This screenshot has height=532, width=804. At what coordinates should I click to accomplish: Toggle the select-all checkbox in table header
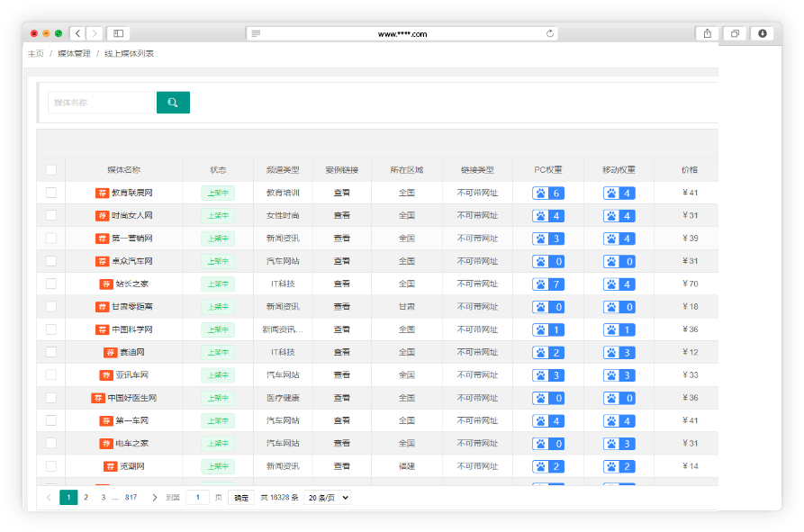coord(51,169)
